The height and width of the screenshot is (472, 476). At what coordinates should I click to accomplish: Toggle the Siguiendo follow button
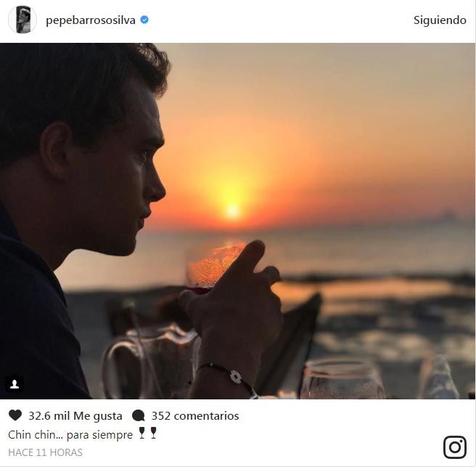tap(440, 20)
